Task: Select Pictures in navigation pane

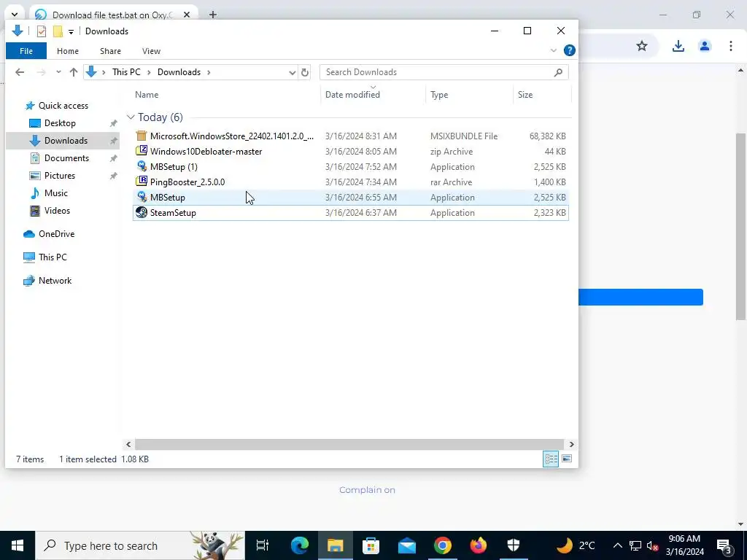Action: click(x=60, y=176)
